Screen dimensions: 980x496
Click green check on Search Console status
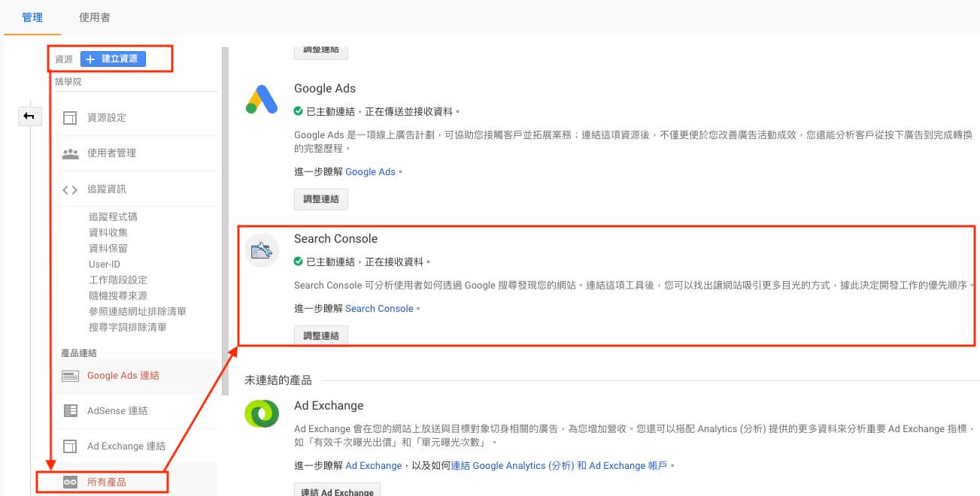point(299,262)
